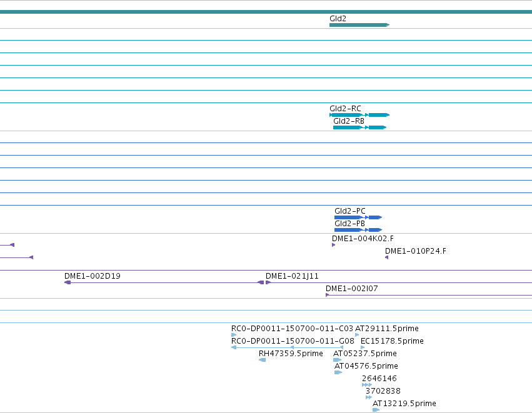This screenshot has height=413, width=532.
Task: Click the RH47359.5prime label
Action: click(x=291, y=354)
